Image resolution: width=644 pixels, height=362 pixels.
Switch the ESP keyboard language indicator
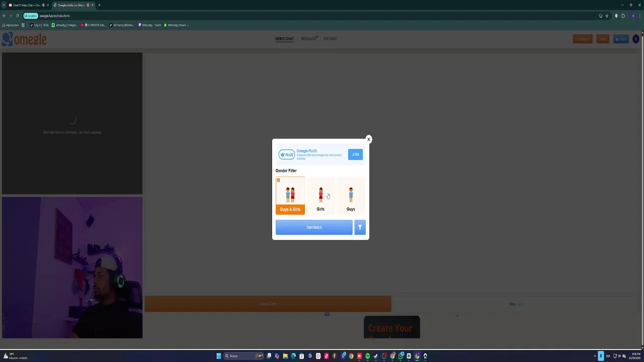(608, 356)
